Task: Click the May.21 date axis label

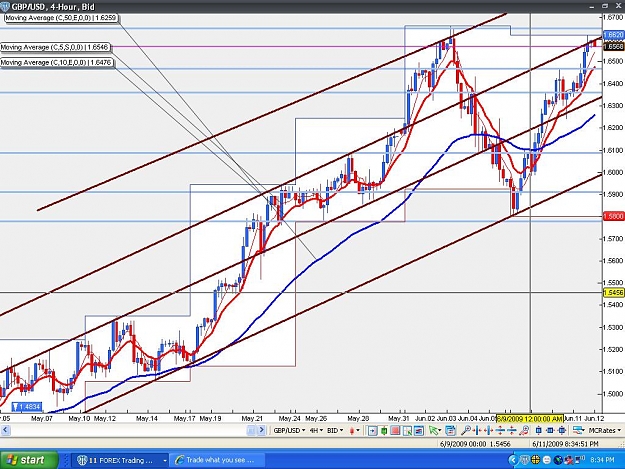Action: pyautogui.click(x=252, y=418)
